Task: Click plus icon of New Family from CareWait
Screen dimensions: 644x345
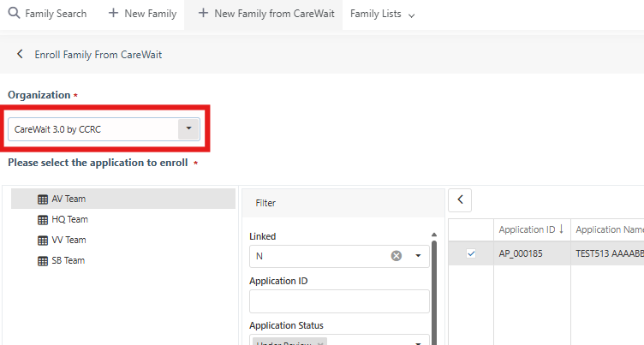Action: click(x=203, y=13)
